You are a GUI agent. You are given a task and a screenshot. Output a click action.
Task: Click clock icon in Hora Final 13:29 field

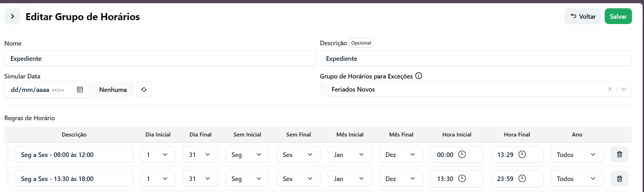coord(522,155)
